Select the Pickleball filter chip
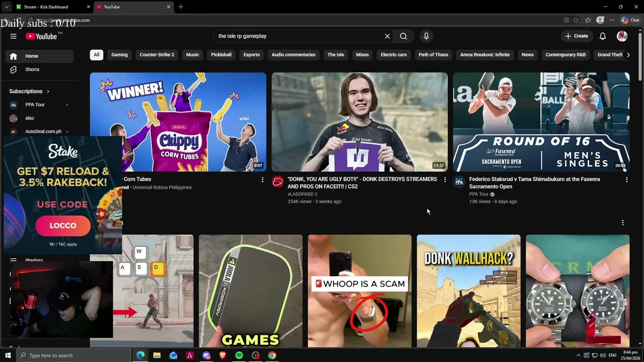This screenshot has width=644, height=362. [x=221, y=55]
